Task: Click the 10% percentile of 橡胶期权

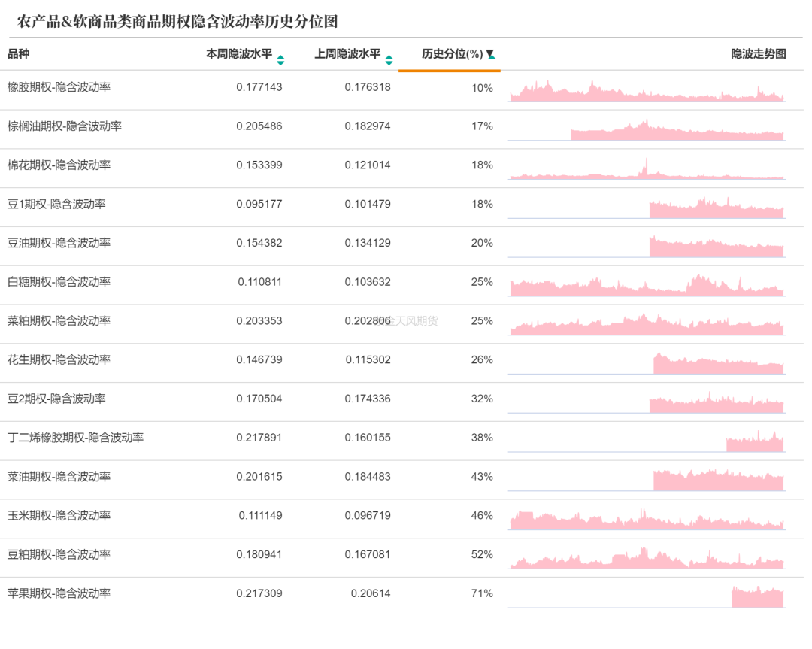Action: (x=482, y=88)
